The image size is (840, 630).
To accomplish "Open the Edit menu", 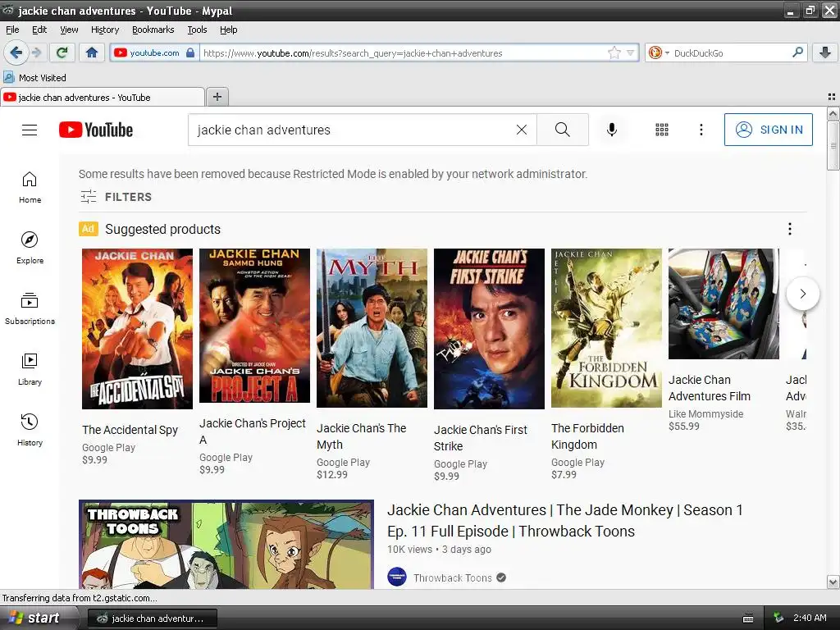I will pos(39,30).
